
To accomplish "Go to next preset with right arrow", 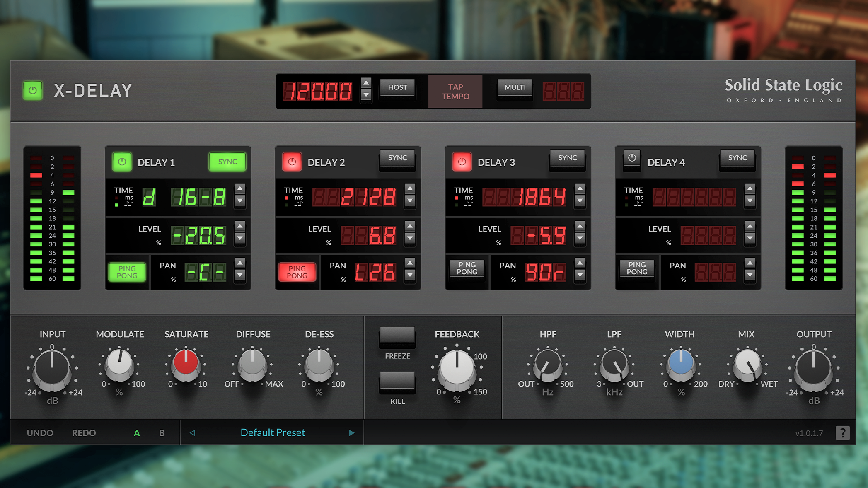I will click(x=352, y=433).
